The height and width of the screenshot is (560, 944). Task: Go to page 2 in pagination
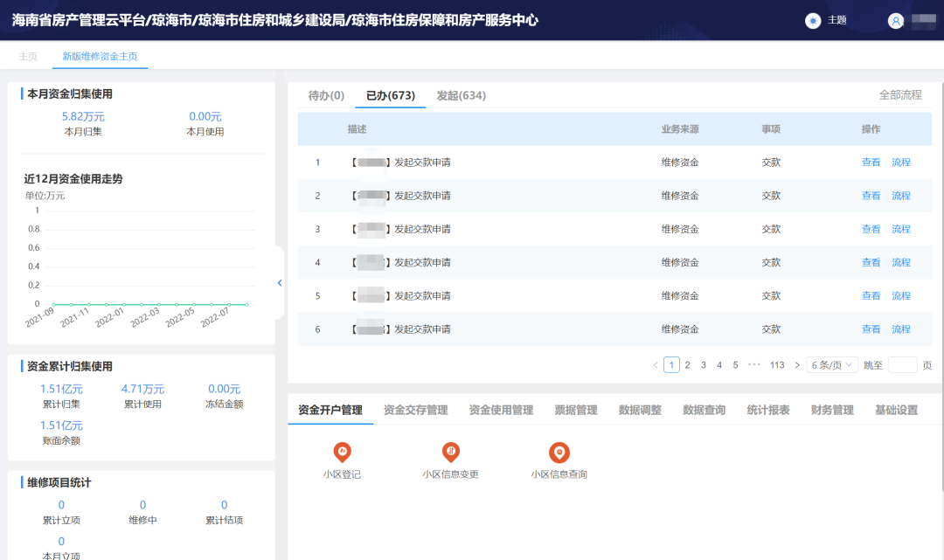(x=688, y=365)
